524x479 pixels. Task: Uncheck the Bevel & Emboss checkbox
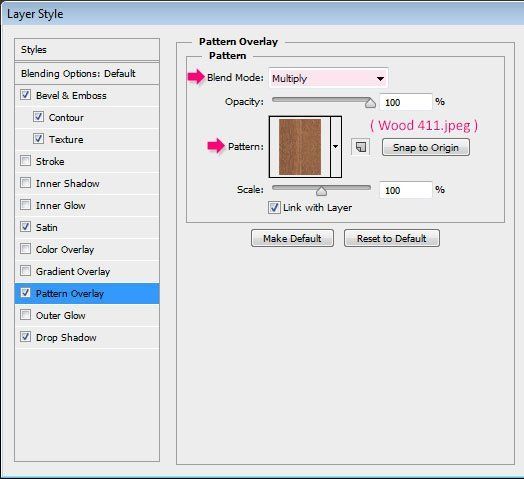[x=25, y=95]
